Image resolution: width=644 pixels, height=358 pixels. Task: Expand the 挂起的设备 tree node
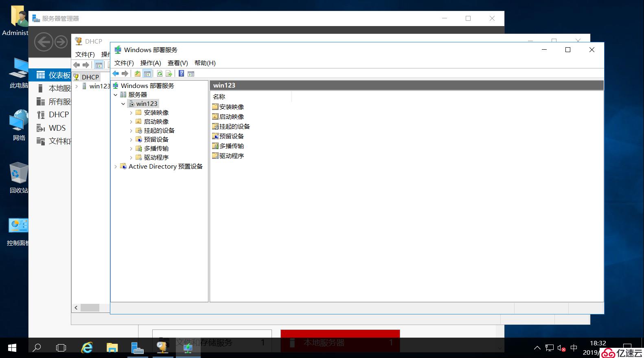[131, 130]
